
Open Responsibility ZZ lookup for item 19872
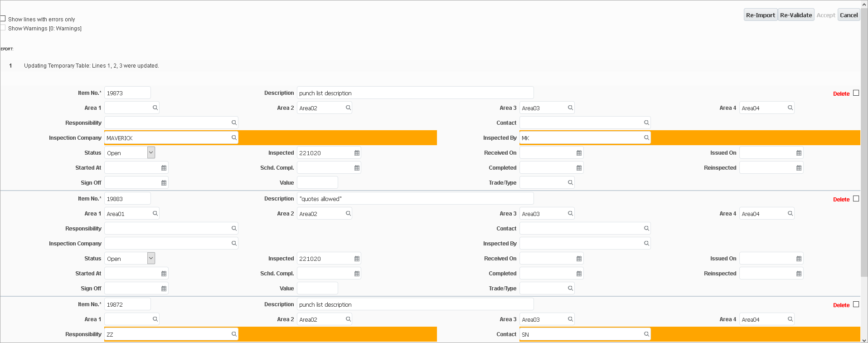(234, 334)
